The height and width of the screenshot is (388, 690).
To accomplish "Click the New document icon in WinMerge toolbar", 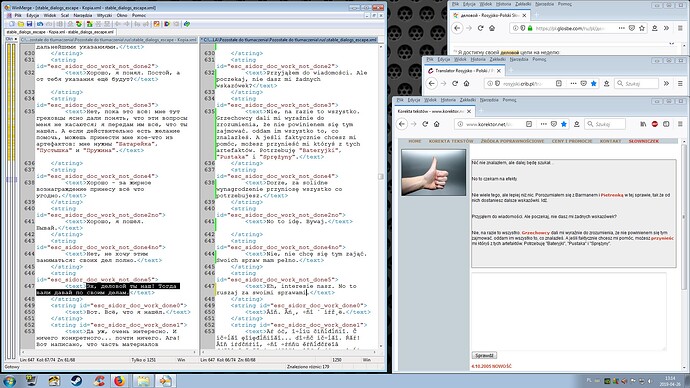I will (12, 24).
